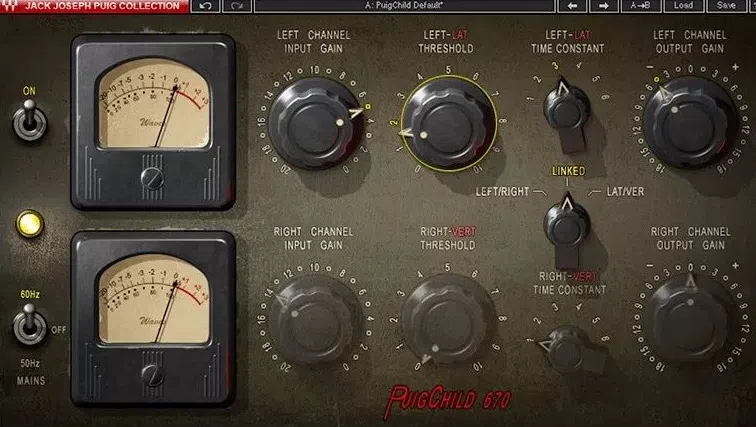The image size is (756, 427).
Task: Select LINKED mode label
Action: 568,171
